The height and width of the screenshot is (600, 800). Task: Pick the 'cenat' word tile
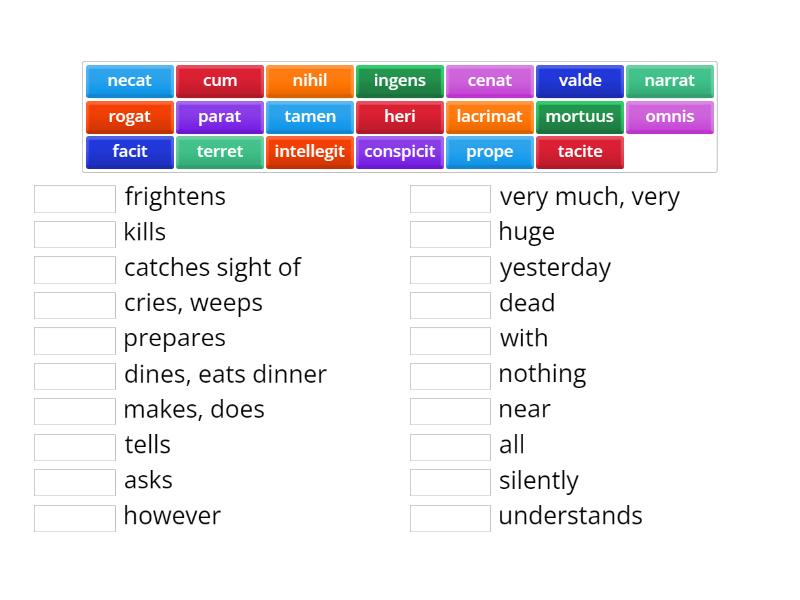(489, 81)
